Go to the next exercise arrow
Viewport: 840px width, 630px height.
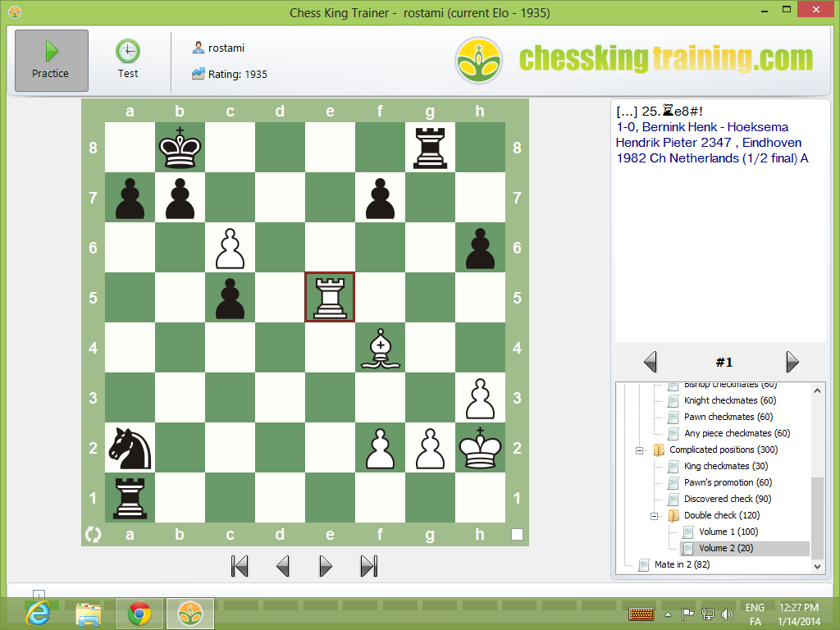[x=792, y=362]
